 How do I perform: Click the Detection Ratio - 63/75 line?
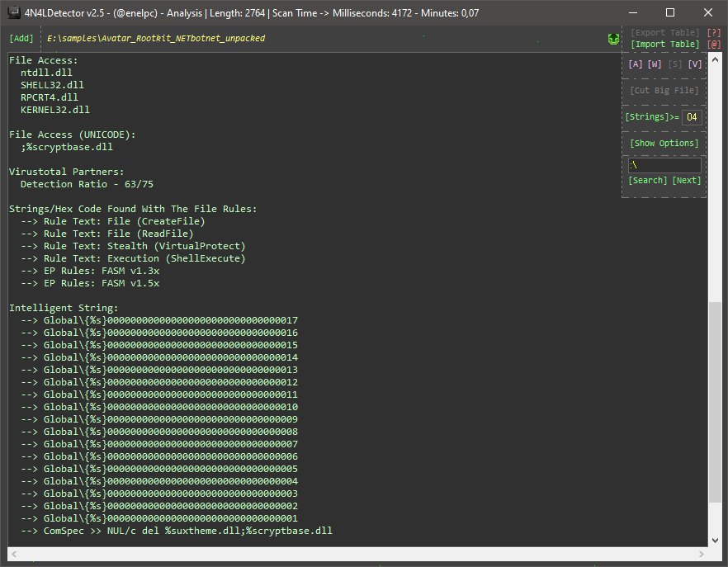[87, 184]
